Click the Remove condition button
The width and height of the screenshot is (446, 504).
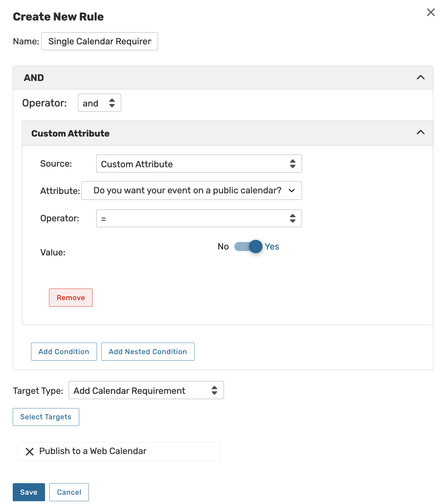71,298
